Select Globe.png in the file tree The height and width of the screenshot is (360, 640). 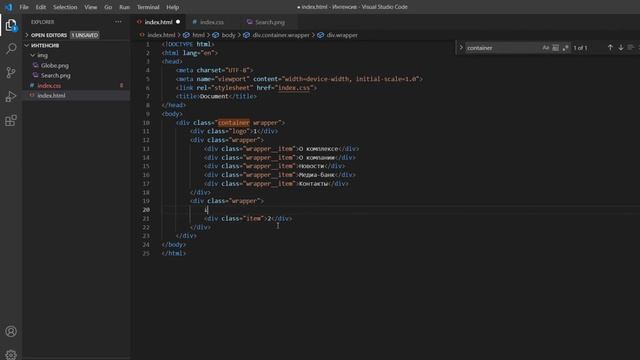tap(55, 65)
